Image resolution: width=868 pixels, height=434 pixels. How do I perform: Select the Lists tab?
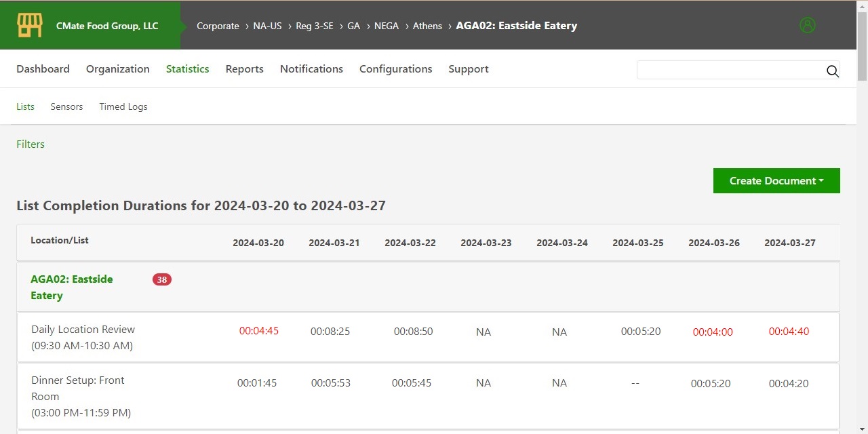(x=25, y=106)
